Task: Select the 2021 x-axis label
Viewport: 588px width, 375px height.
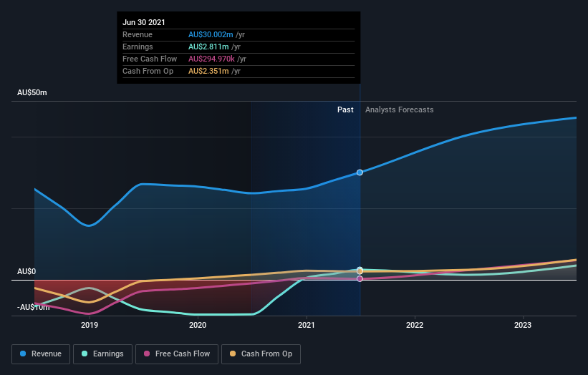Action: click(307, 325)
